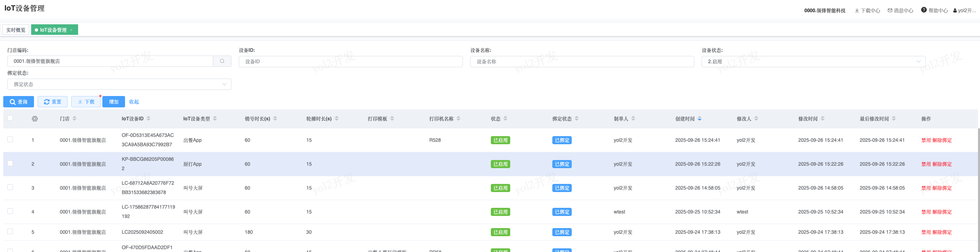
Task: Click the store code search magnifier icon
Action: [222, 61]
